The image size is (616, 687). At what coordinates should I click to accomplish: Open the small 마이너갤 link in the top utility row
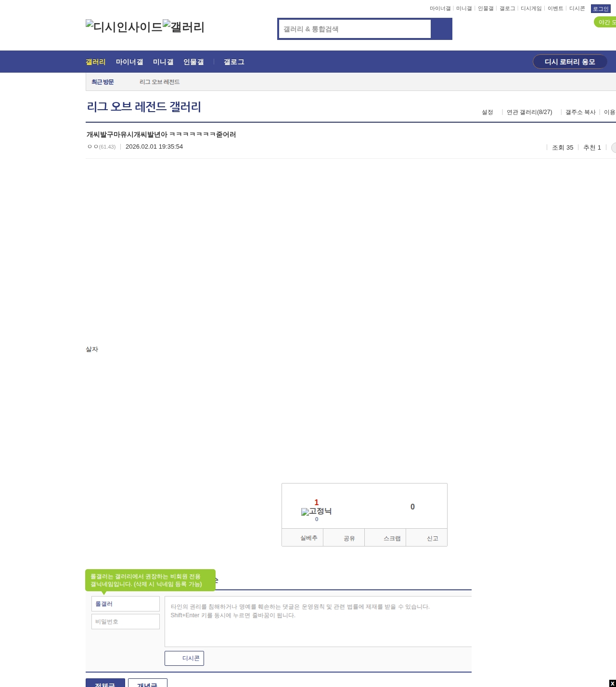(440, 9)
